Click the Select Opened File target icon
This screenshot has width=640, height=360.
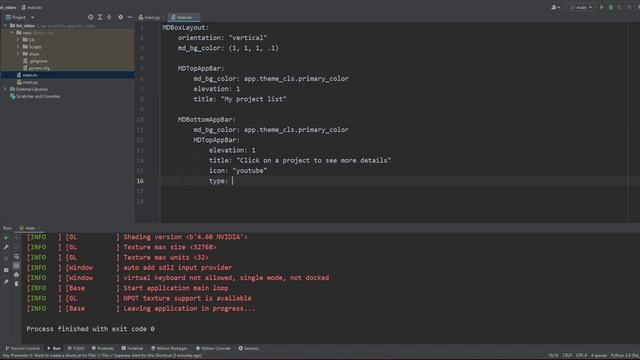(91, 17)
